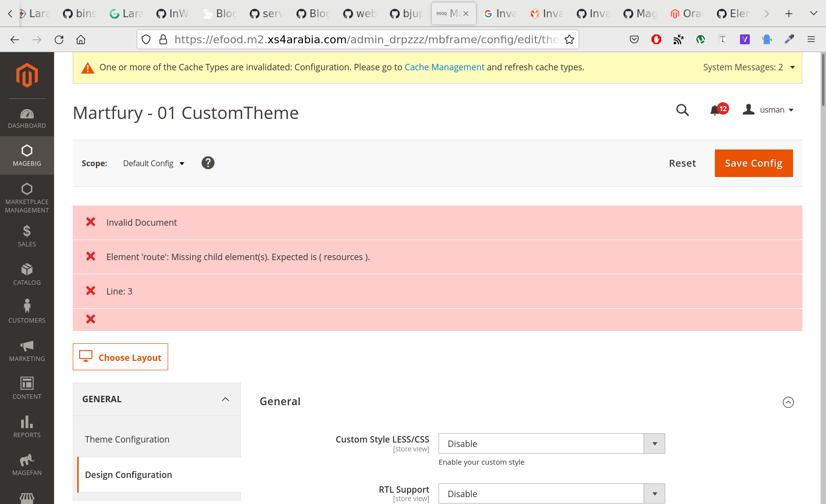
Task: Collapse the GENERAL section chevron
Action: click(x=226, y=399)
